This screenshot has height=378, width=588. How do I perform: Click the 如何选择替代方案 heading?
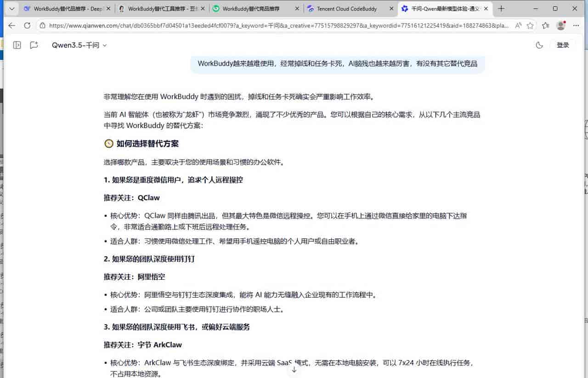(147, 144)
